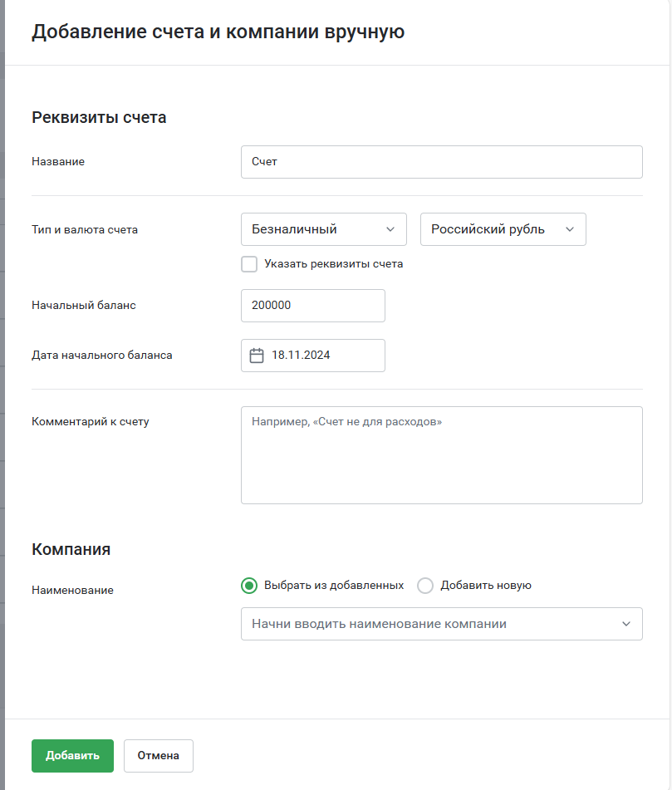672x790 pixels.
Task: Select Выбрать из добавленных radio button
Action: [x=249, y=586]
